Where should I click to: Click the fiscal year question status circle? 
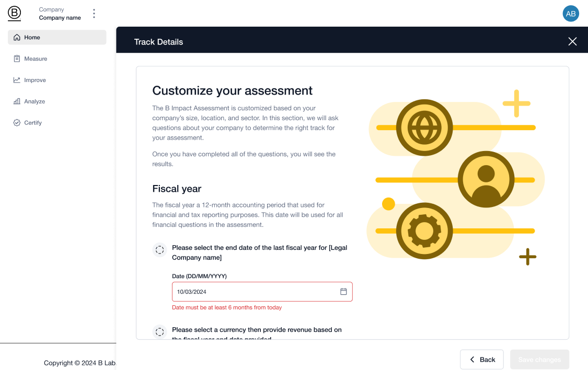coord(160,250)
